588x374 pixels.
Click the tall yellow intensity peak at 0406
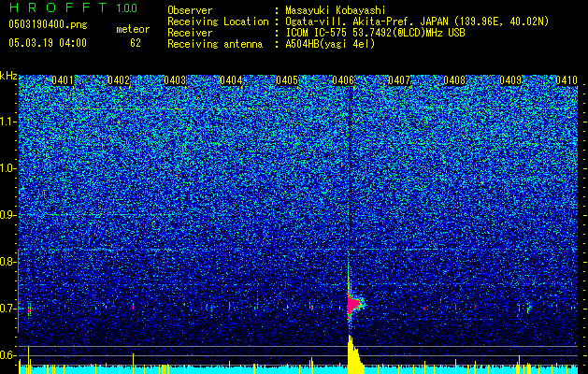[x=354, y=355]
